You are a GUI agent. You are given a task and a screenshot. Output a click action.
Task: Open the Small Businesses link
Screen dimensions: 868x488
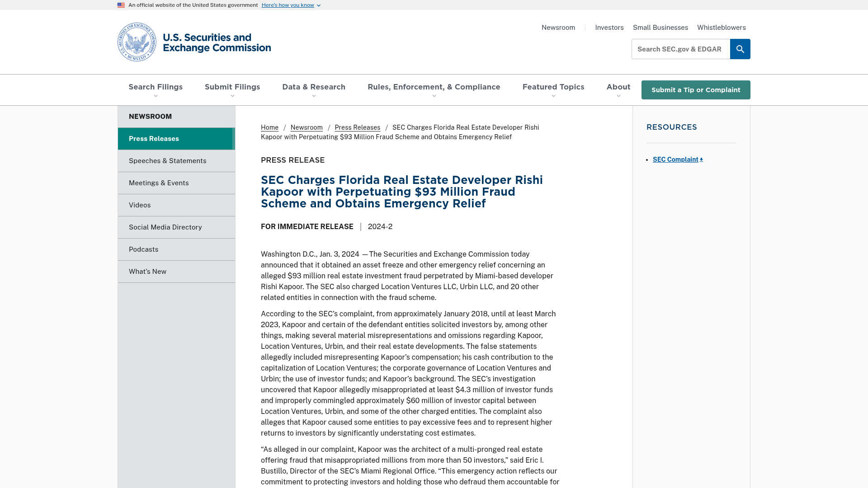[x=660, y=28]
